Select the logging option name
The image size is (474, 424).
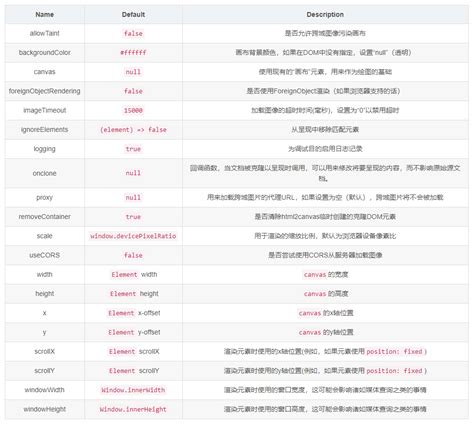45,149
